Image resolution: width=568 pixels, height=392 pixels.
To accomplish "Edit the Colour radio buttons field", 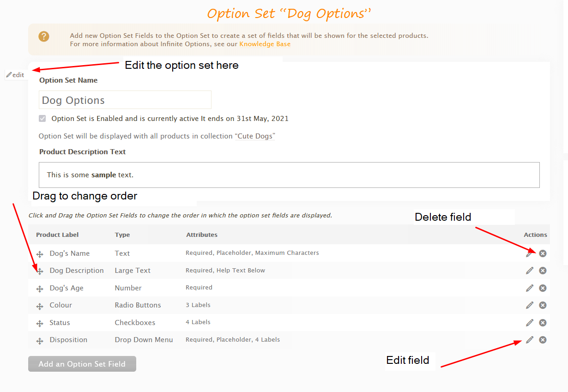I will pos(530,305).
